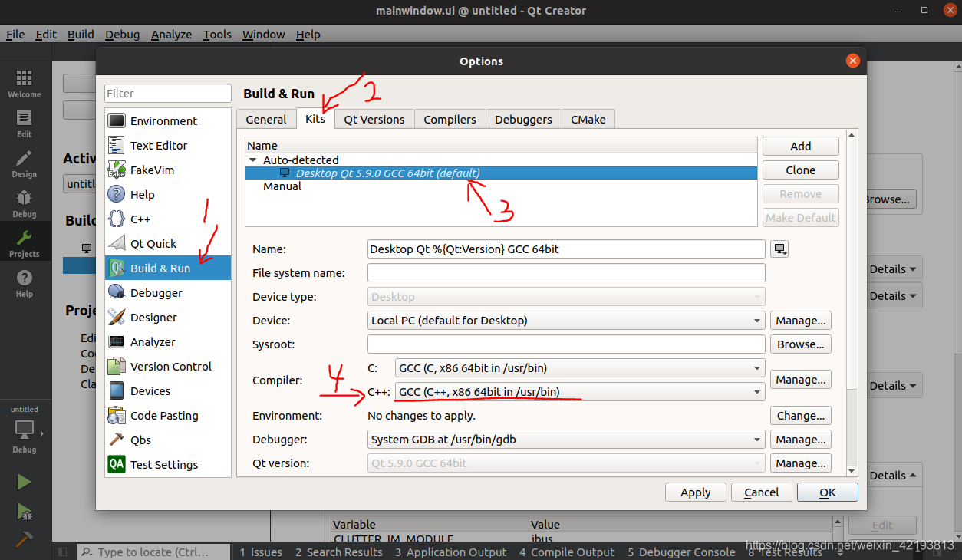This screenshot has height=560, width=962.
Task: Select Desktop Qt 5.9.0 GCC 64bit kit
Action: click(502, 173)
